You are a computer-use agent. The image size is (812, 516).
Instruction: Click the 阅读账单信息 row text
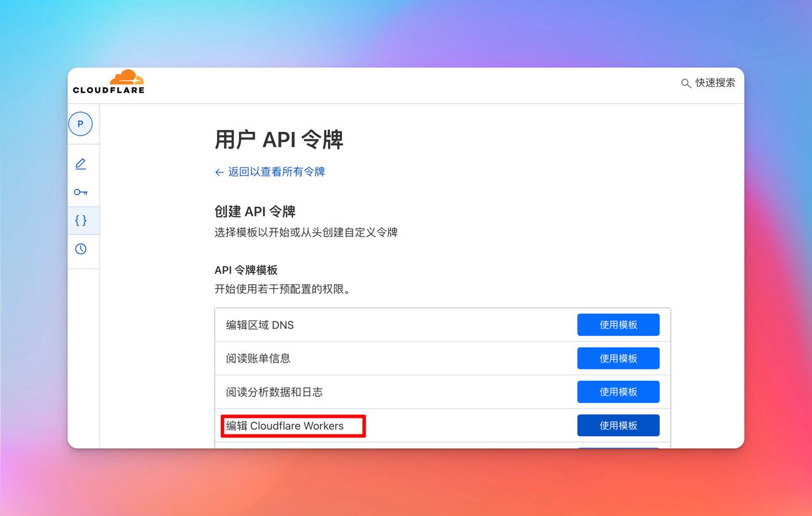(258, 359)
